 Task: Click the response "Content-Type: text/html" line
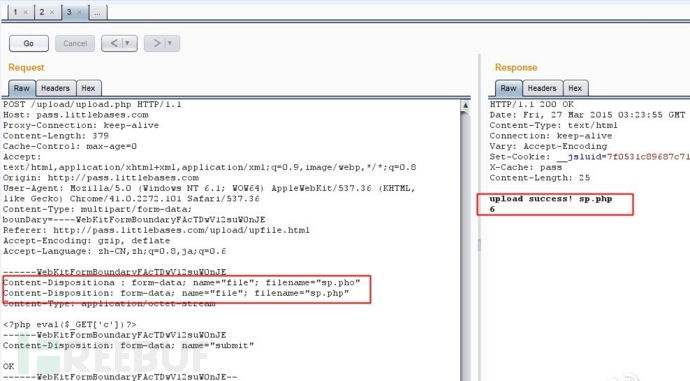tap(554, 125)
